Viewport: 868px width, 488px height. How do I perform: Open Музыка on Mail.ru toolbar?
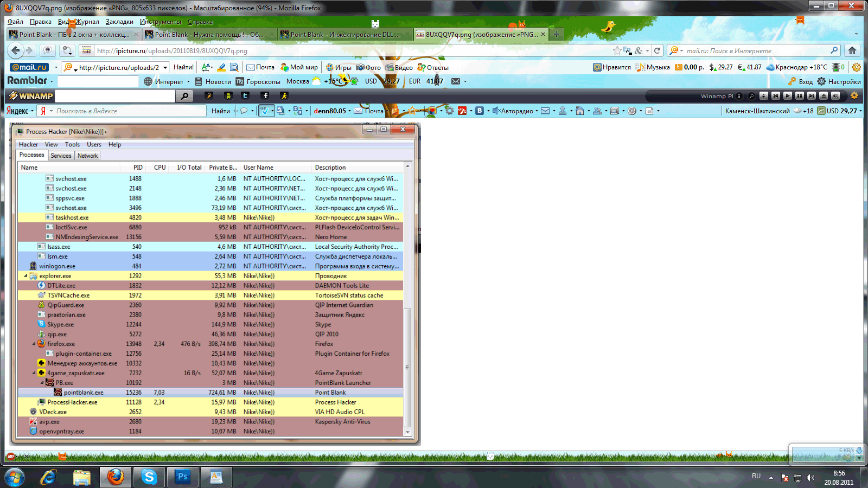click(653, 67)
